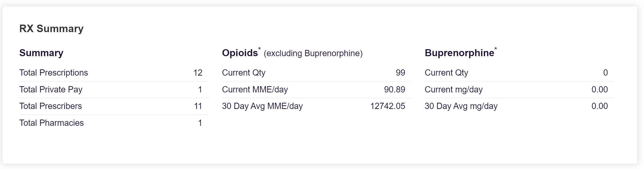Viewport: 644px width, 169px height.
Task: Click the Total Pharmacies row label
Action: [51, 123]
